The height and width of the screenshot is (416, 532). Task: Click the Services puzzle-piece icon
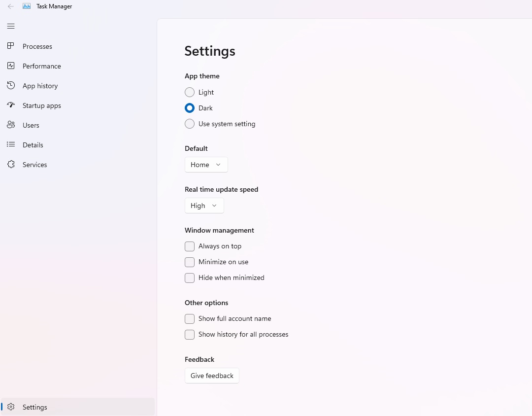pyautogui.click(x=11, y=164)
